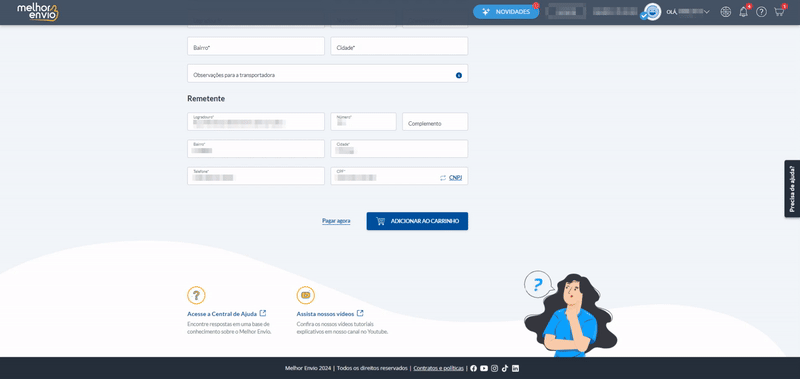Click Adicionar ao carrinho button
The height and width of the screenshot is (379, 800).
pyautogui.click(x=417, y=221)
